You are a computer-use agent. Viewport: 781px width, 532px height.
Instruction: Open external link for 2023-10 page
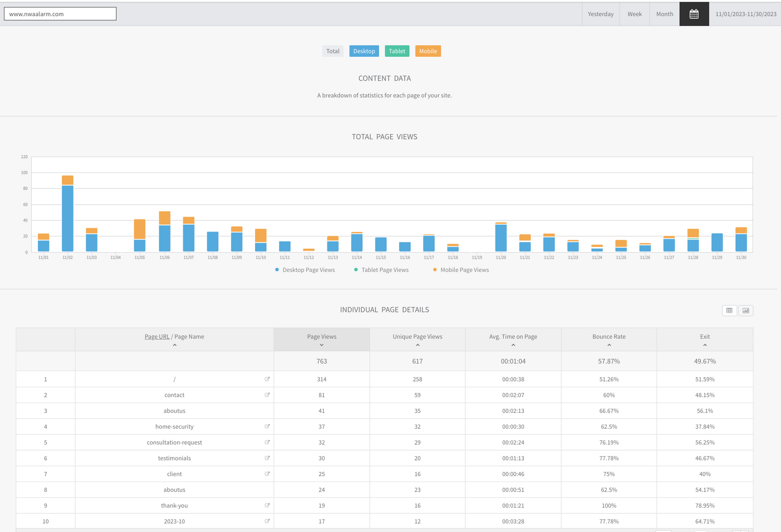click(x=267, y=521)
